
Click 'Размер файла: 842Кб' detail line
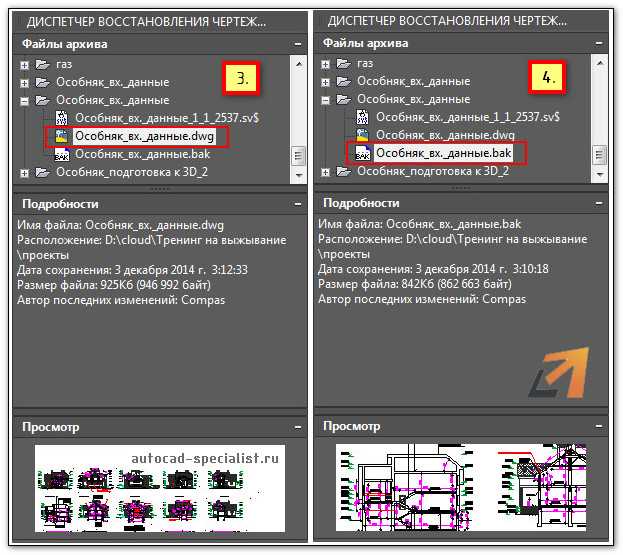414,284
